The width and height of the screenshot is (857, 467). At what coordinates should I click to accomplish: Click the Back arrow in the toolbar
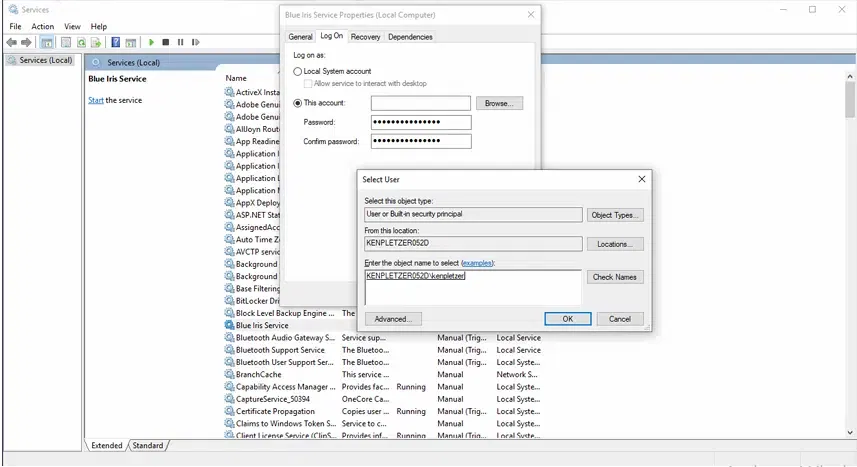pyautogui.click(x=11, y=42)
